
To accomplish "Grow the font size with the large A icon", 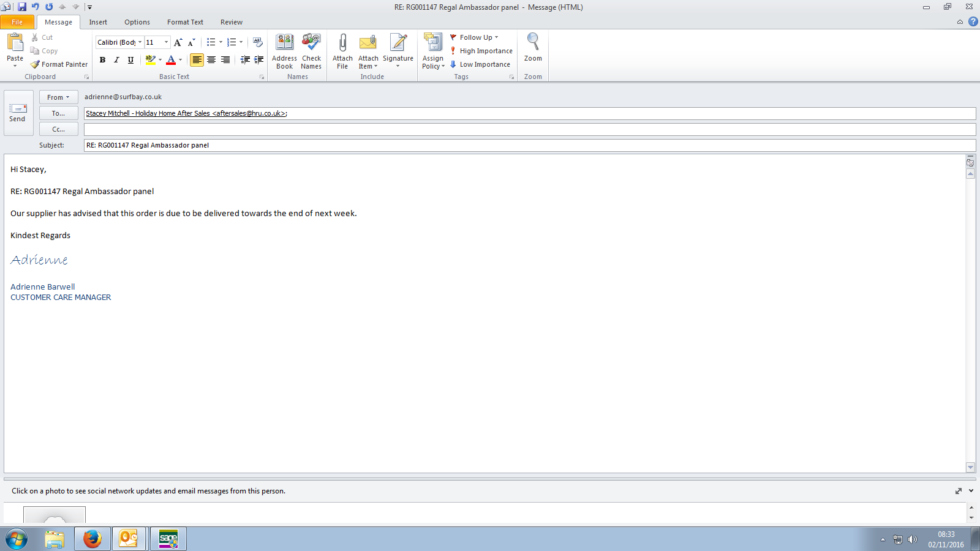I will (178, 42).
